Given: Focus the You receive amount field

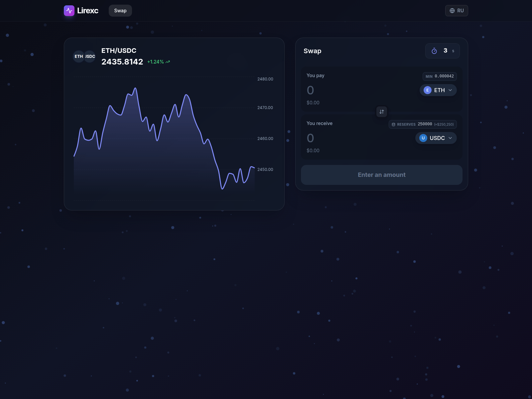Looking at the screenshot, I should tap(359, 138).
